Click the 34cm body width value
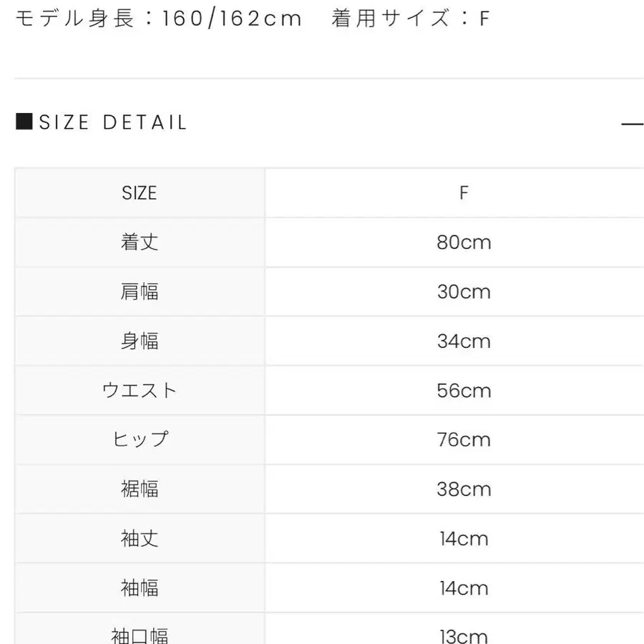The height and width of the screenshot is (644, 644). [464, 341]
